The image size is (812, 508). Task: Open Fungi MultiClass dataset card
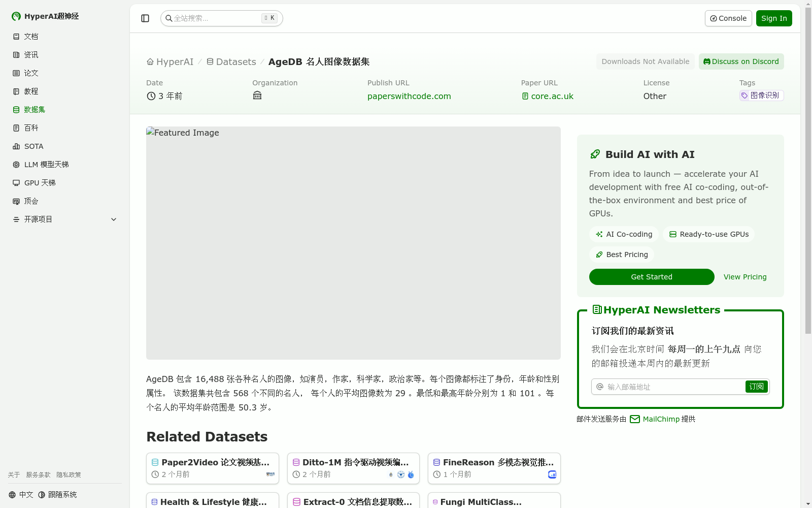coord(494,500)
